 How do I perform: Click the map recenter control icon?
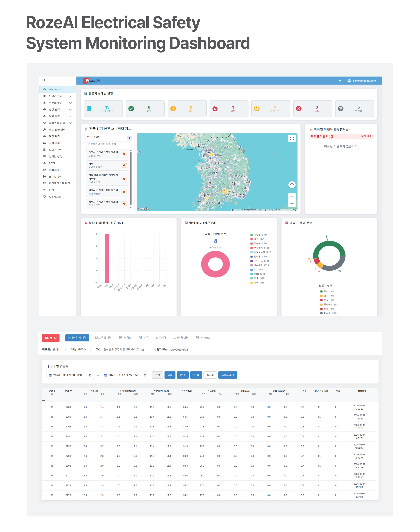tap(292, 185)
